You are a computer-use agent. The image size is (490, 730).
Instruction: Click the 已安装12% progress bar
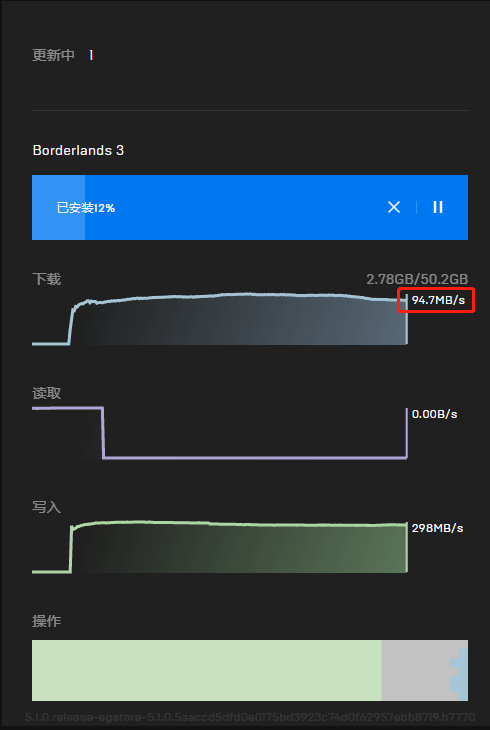[x=250, y=207]
